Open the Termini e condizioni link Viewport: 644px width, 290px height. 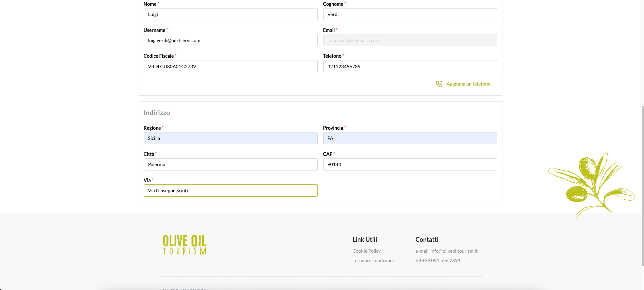point(373,260)
